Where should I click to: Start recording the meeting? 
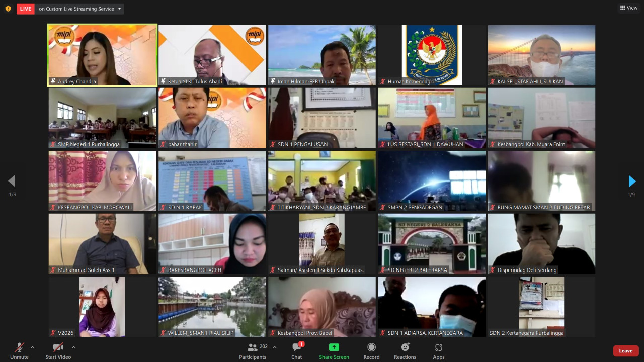click(x=371, y=351)
